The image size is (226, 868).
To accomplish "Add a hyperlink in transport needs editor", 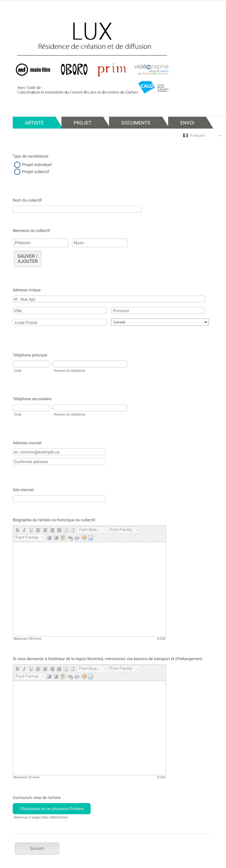I will pos(70,676).
